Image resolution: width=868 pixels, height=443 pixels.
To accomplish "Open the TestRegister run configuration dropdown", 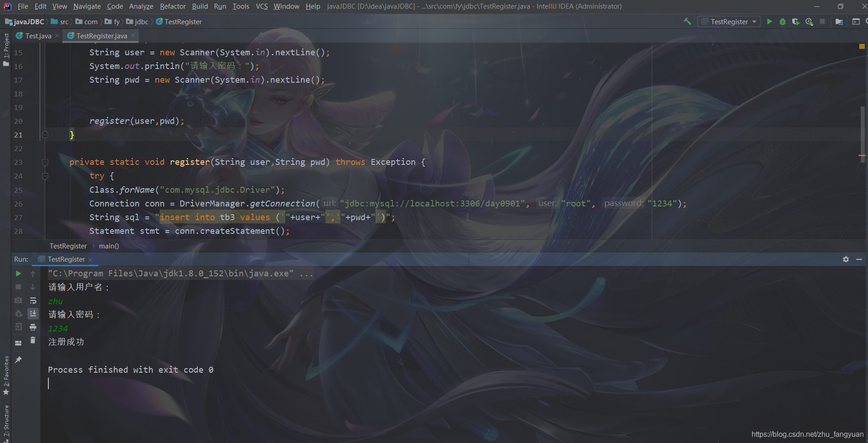I will coord(729,21).
